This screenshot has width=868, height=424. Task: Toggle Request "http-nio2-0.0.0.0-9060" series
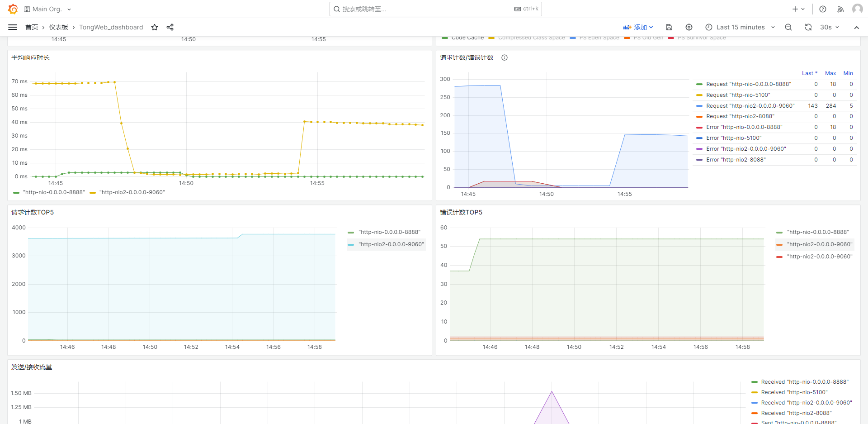(x=750, y=106)
